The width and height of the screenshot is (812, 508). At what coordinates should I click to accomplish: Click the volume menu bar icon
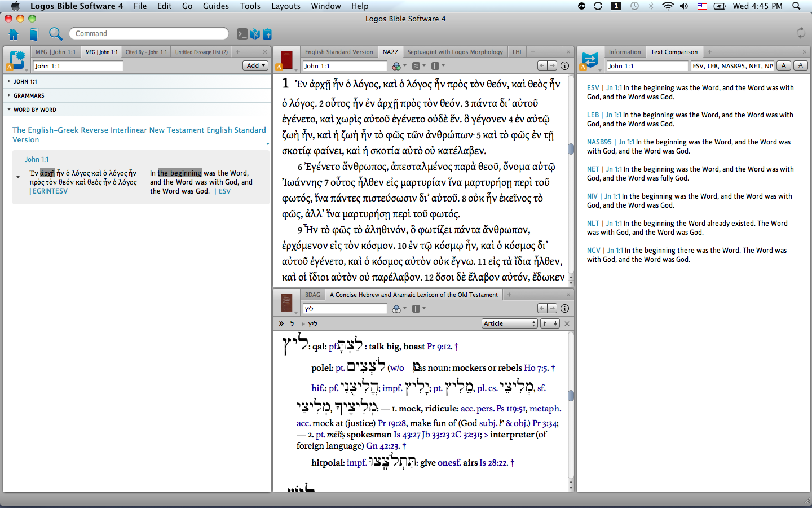[x=684, y=6]
